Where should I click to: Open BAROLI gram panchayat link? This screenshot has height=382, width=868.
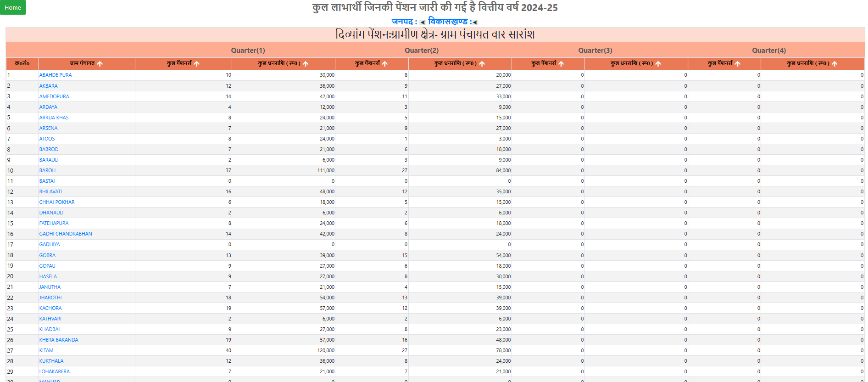47,170
